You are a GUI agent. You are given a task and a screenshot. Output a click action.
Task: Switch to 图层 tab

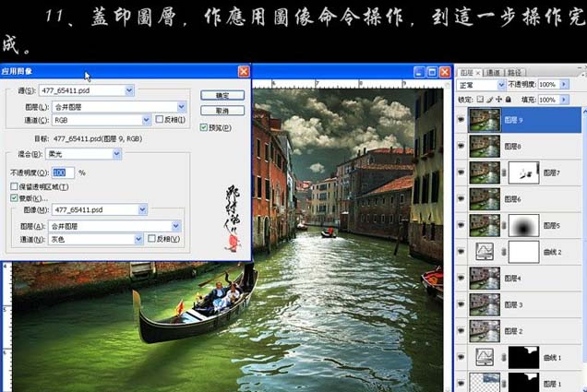point(469,73)
